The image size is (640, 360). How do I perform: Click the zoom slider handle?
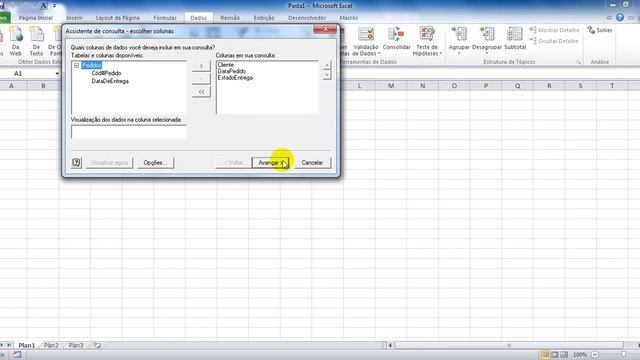(623, 355)
